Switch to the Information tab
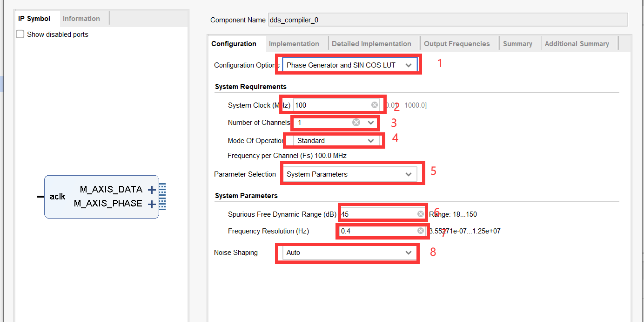 [x=81, y=19]
